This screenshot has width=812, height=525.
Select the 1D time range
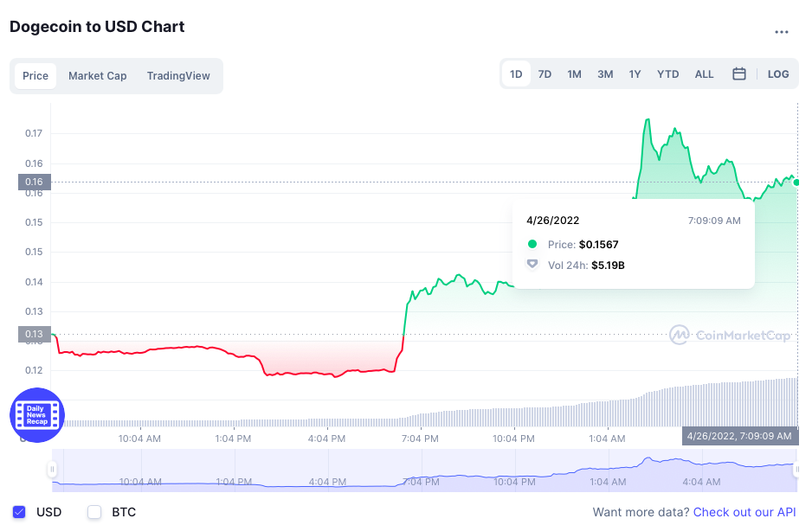click(x=516, y=74)
